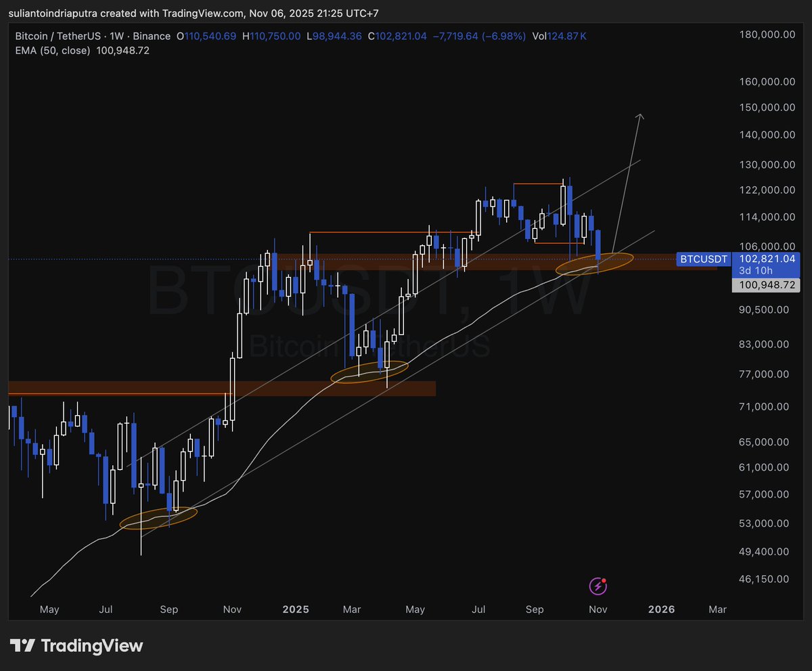
Task: Select the Binance exchange name in the legend
Action: tap(152, 36)
